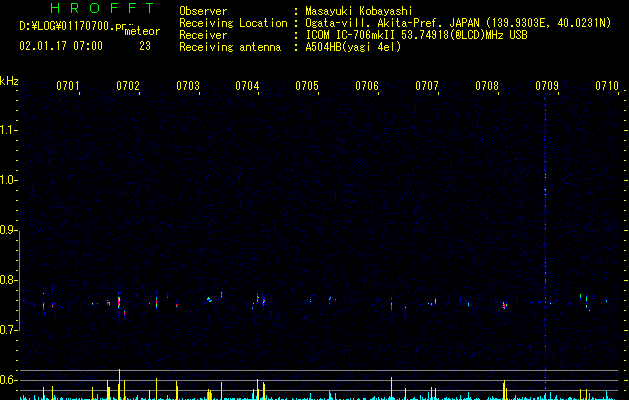
Task: Select the antenna value A504HB(yagi 4el)
Action: coord(353,47)
